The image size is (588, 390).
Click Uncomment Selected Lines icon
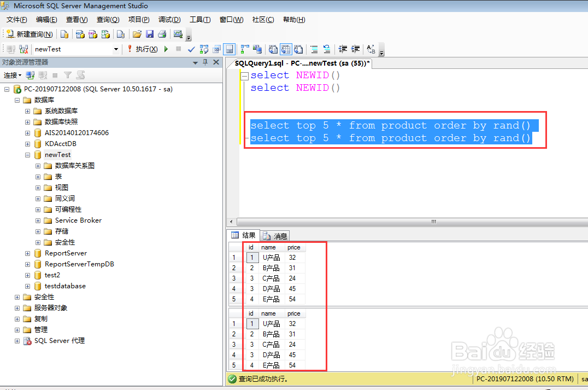pos(327,49)
